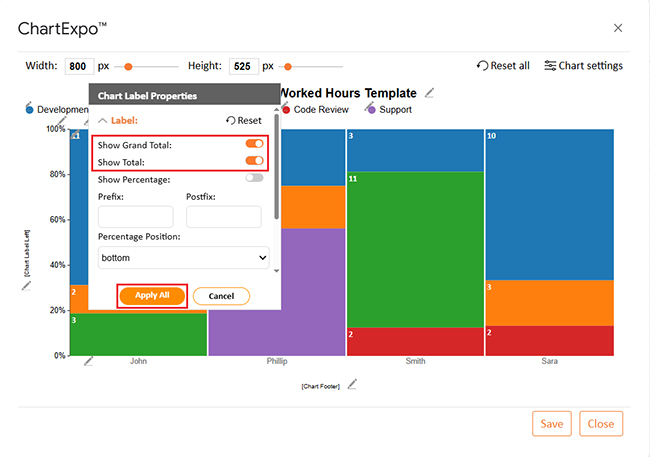Click the Prefix input field

point(136,216)
